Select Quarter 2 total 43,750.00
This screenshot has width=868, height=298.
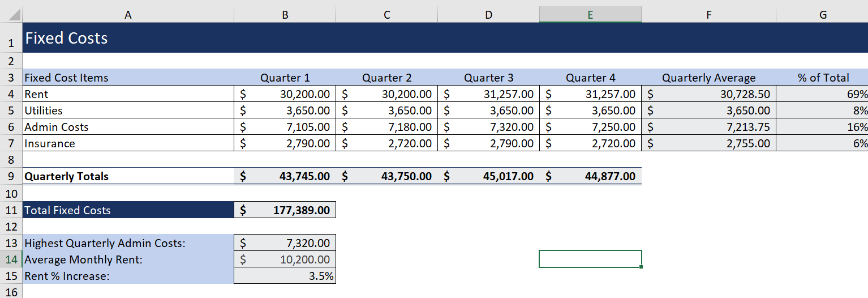tap(386, 176)
